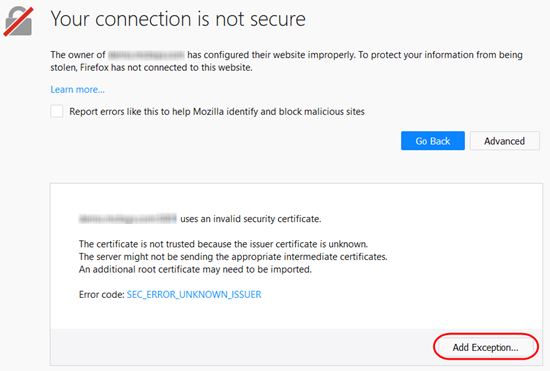Open the SEC_ERROR_UNKNOWN_ISSUER error code link

click(x=194, y=294)
